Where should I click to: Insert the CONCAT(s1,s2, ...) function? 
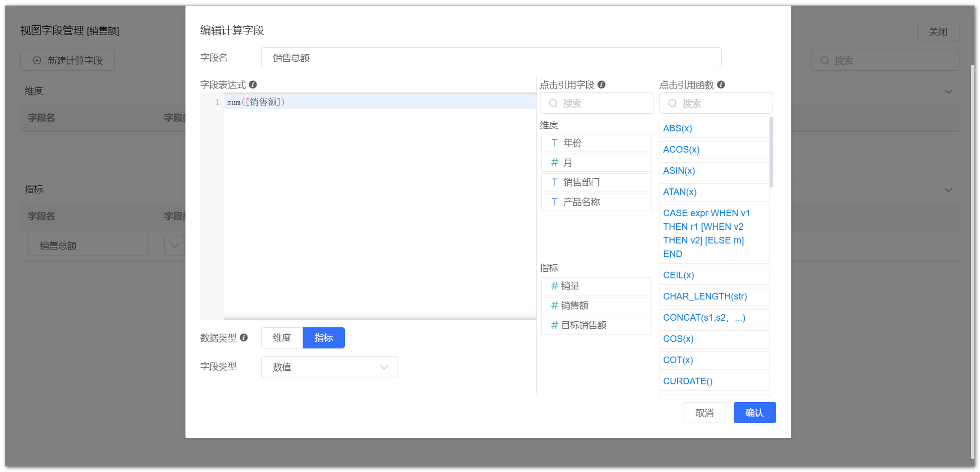pos(714,318)
